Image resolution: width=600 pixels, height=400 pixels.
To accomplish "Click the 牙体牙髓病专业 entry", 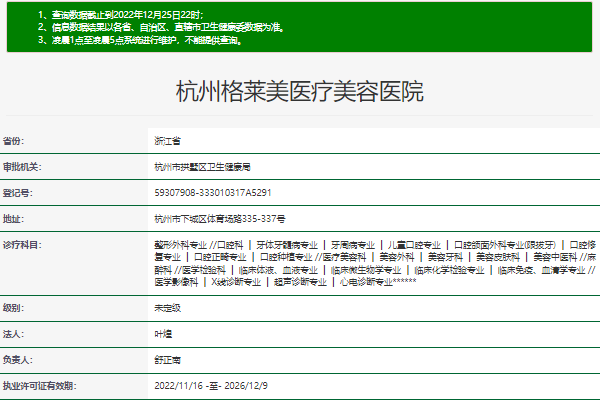I will tap(287, 245).
